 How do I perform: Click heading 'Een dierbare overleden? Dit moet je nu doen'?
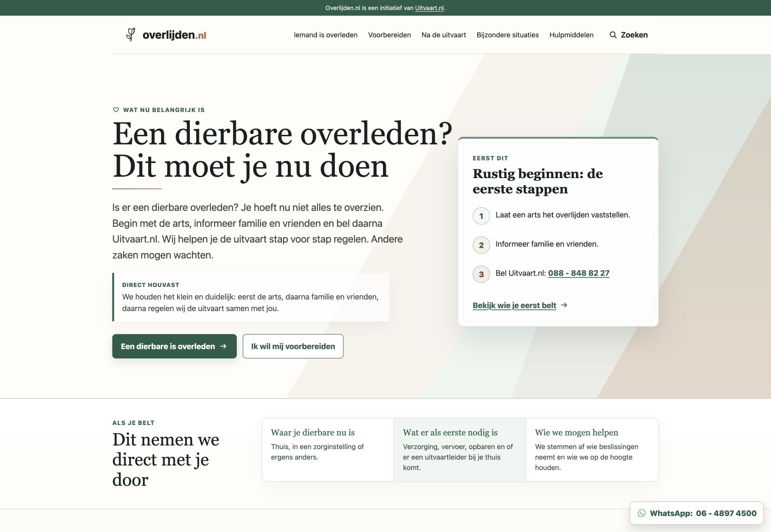pos(282,150)
